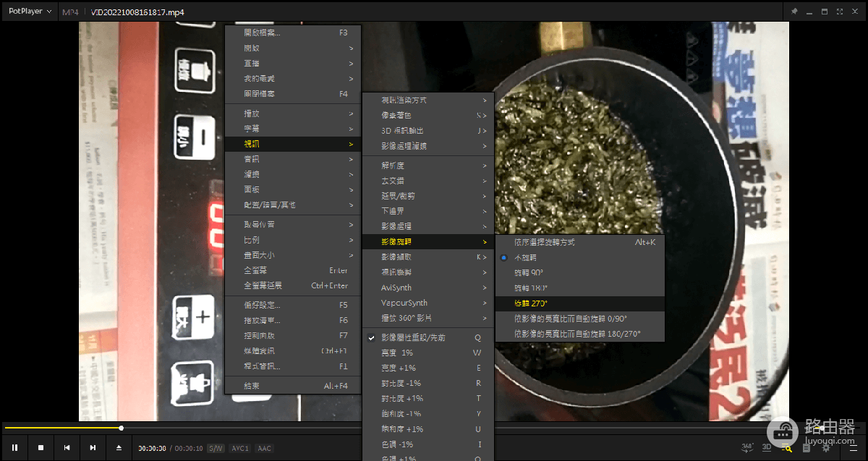The height and width of the screenshot is (461, 868).
Task: Click the 00:00:10 total duration text
Action: click(189, 449)
